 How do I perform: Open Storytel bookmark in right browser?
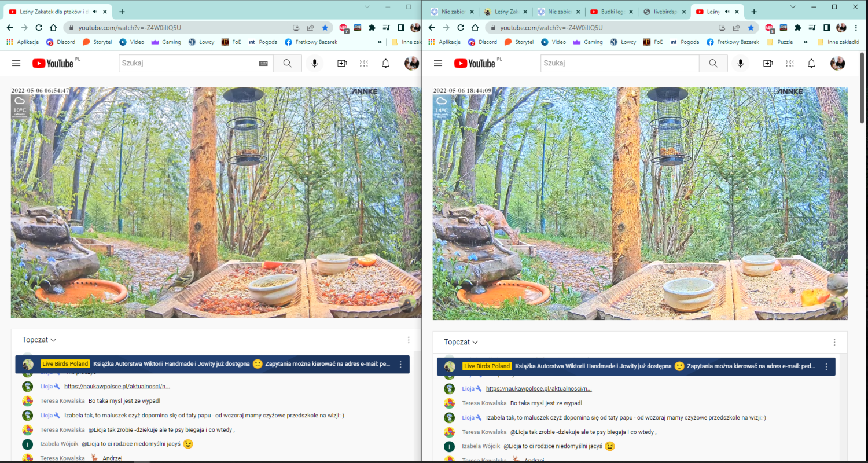[x=519, y=42]
